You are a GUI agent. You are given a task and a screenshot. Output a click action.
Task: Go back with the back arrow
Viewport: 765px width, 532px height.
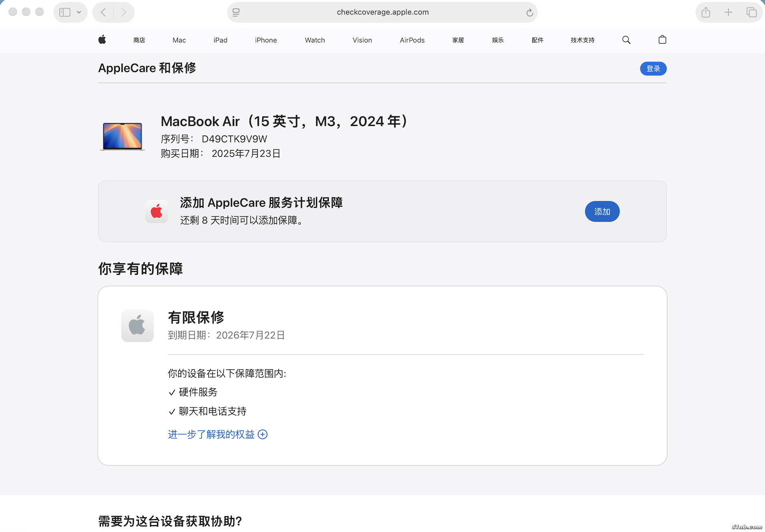103,12
